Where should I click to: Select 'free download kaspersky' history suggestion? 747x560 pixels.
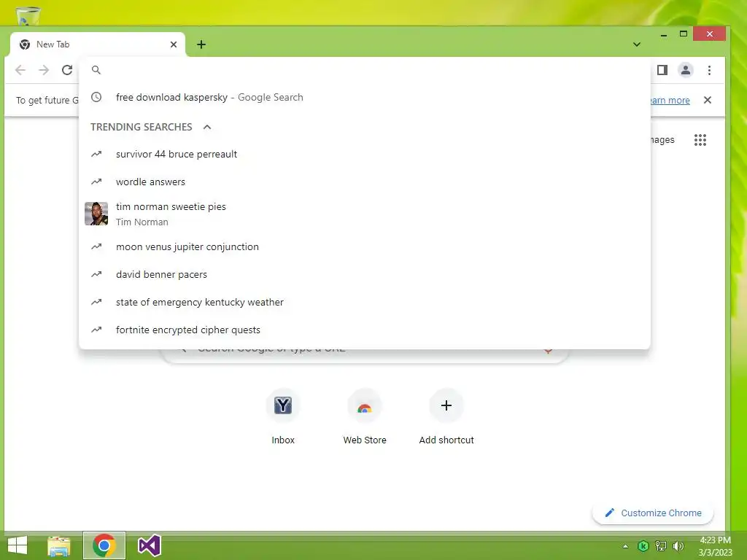(365, 97)
